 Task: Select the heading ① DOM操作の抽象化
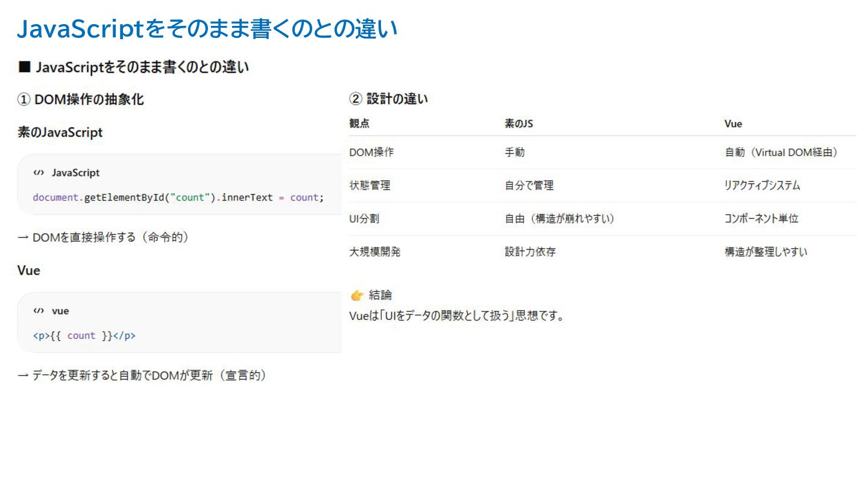[x=81, y=100]
